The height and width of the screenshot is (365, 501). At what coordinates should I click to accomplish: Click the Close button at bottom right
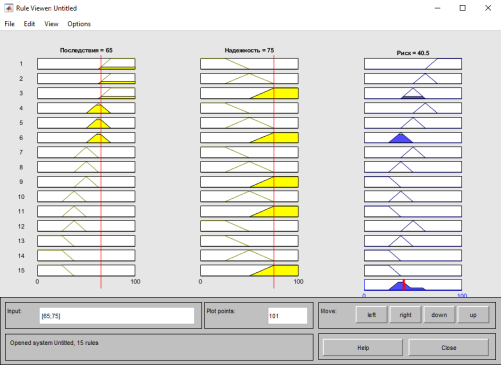[449, 348]
